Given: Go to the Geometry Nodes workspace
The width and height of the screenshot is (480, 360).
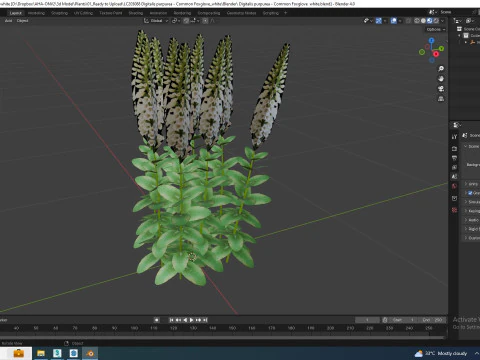Looking at the screenshot, I should tap(241, 13).
